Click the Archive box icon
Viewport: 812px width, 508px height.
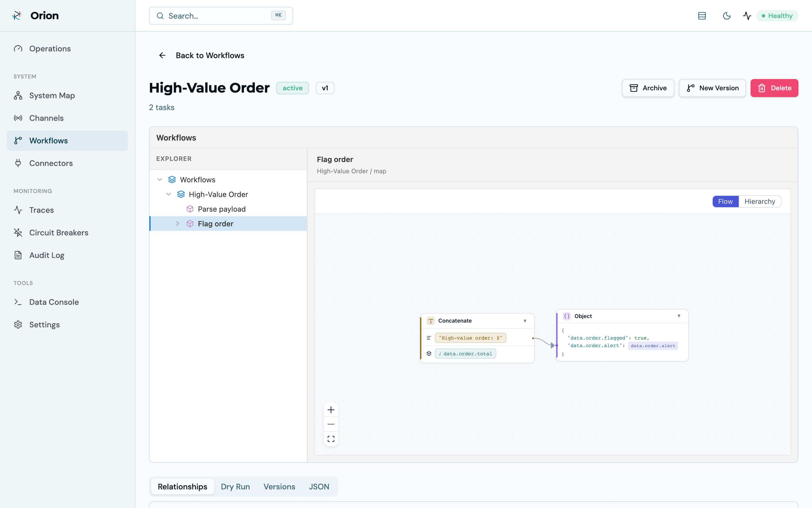tap(634, 88)
